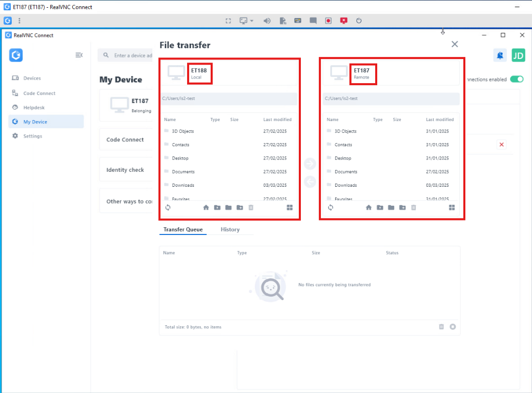Switch remote pane to grid view
The height and width of the screenshot is (393, 532).
coord(452,208)
